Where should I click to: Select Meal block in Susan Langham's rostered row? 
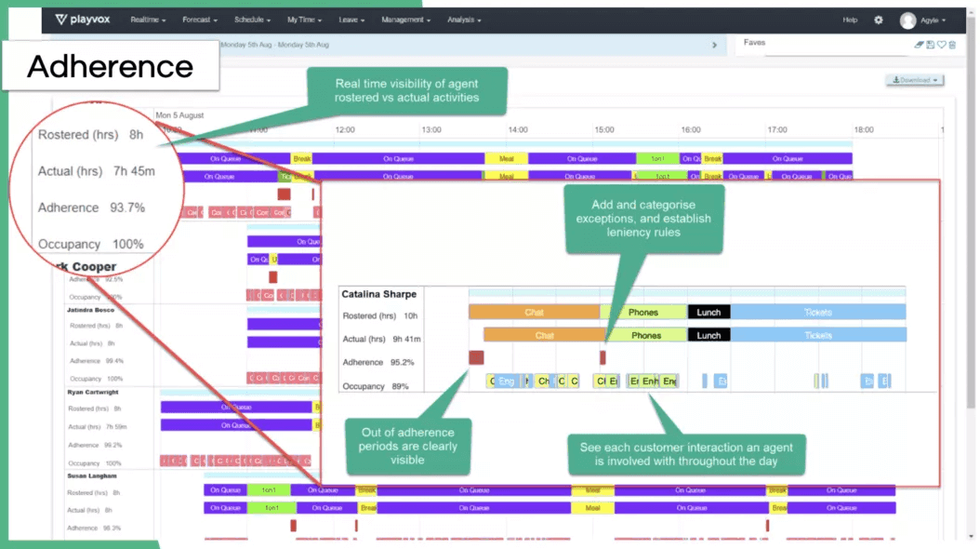point(592,490)
